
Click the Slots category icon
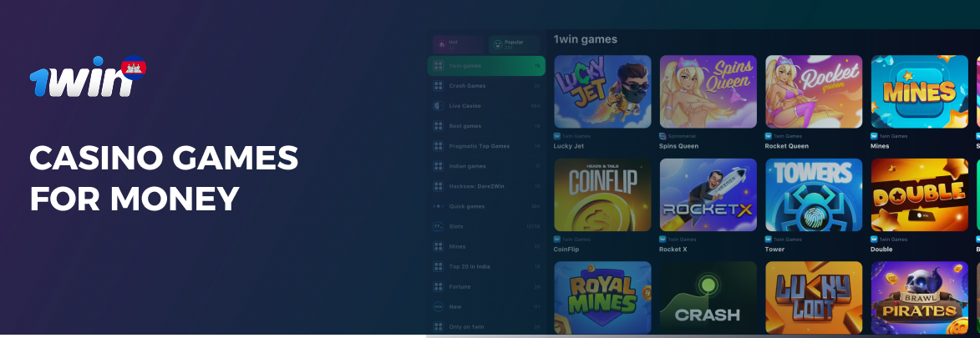[x=438, y=226]
